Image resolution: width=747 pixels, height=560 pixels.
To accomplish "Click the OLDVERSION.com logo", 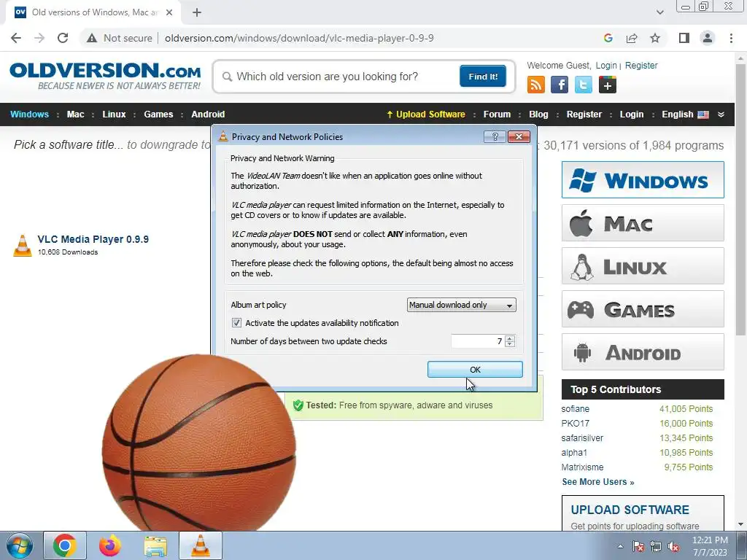I will 105,76.
